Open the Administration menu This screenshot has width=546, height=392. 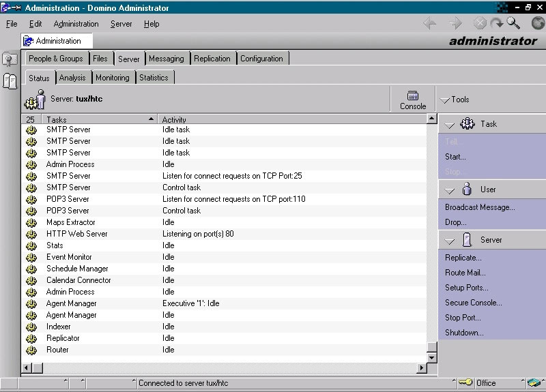[76, 24]
